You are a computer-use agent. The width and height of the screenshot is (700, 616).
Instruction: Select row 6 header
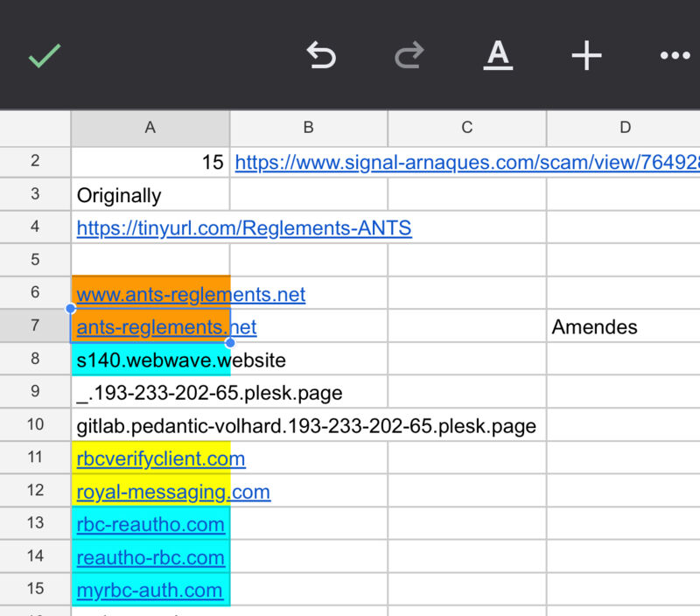coord(35,292)
